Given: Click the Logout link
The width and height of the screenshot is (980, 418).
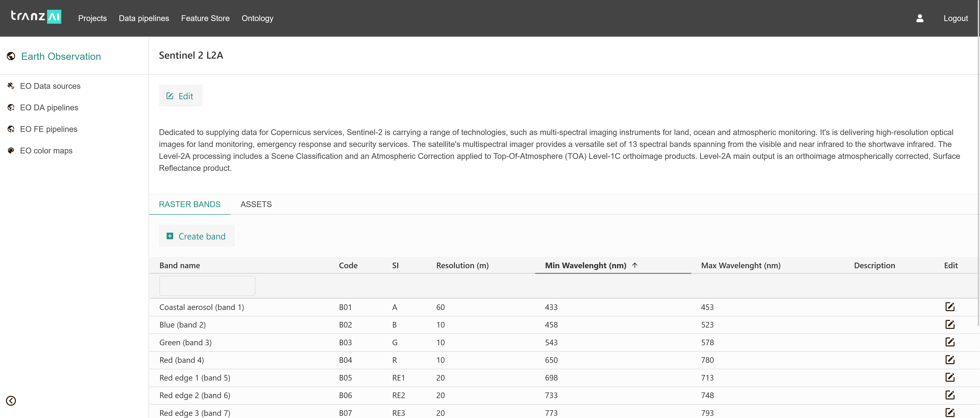Looking at the screenshot, I should (x=955, y=18).
